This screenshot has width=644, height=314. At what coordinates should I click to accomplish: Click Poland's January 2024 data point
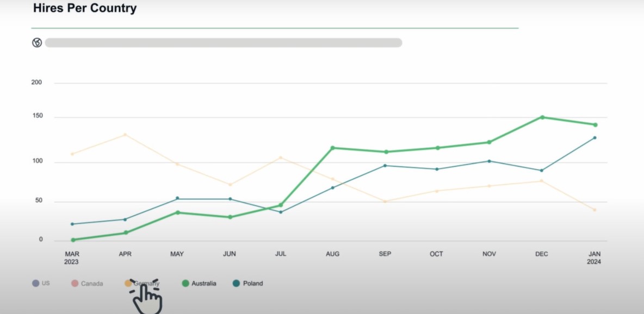point(595,138)
